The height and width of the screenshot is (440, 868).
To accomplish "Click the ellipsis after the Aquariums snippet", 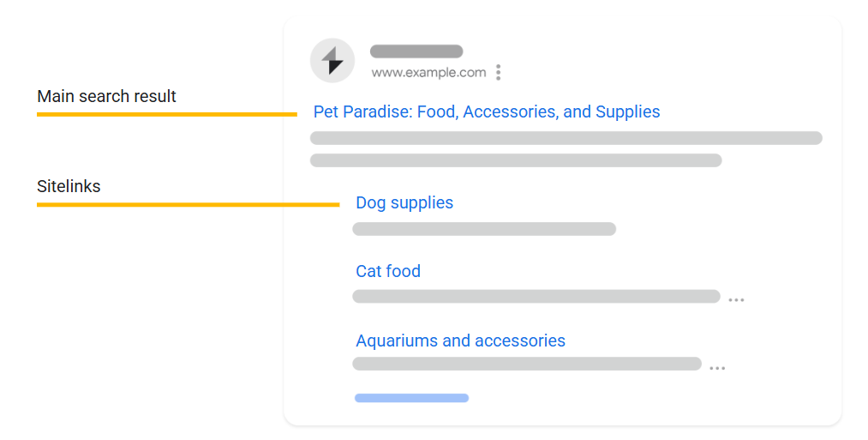I will pyautogui.click(x=717, y=368).
